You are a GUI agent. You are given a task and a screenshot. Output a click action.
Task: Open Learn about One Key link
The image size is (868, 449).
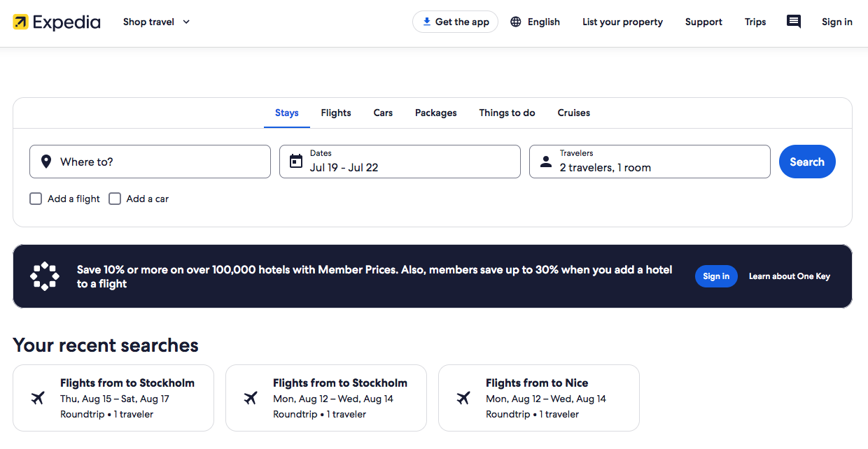[x=789, y=276]
